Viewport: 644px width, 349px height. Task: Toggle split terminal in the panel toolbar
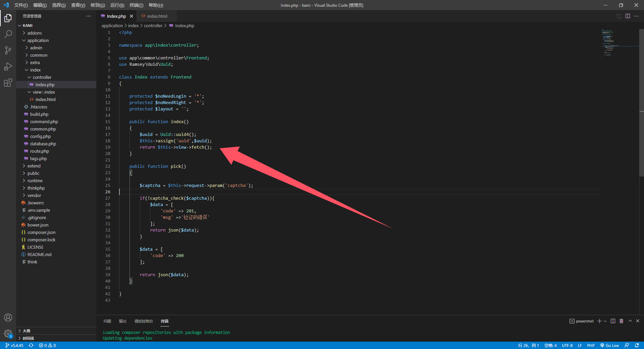point(613,321)
